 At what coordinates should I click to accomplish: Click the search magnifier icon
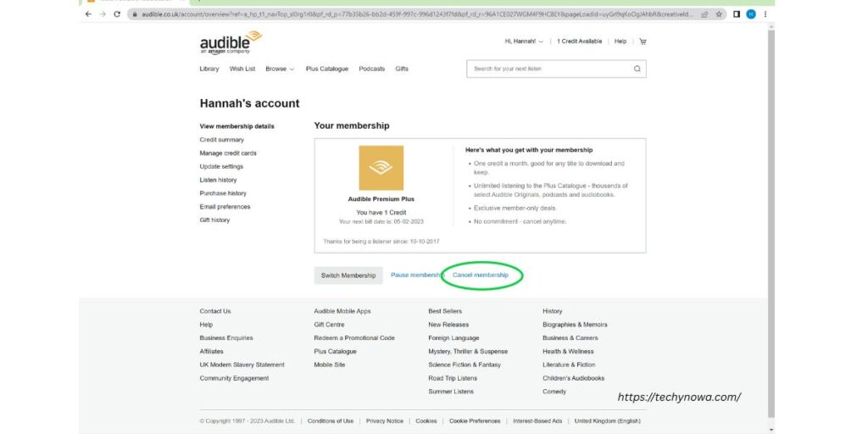637,70
